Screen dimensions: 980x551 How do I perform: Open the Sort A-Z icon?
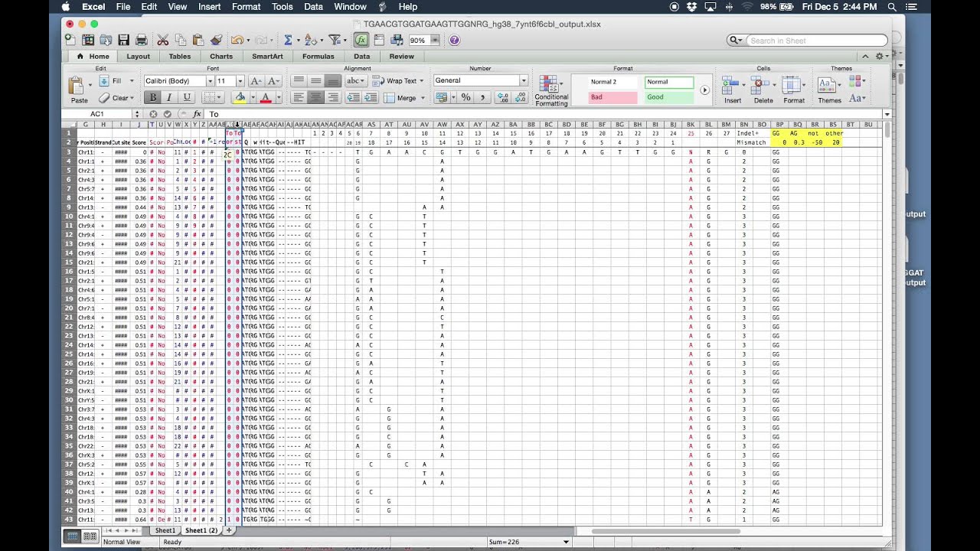309,40
